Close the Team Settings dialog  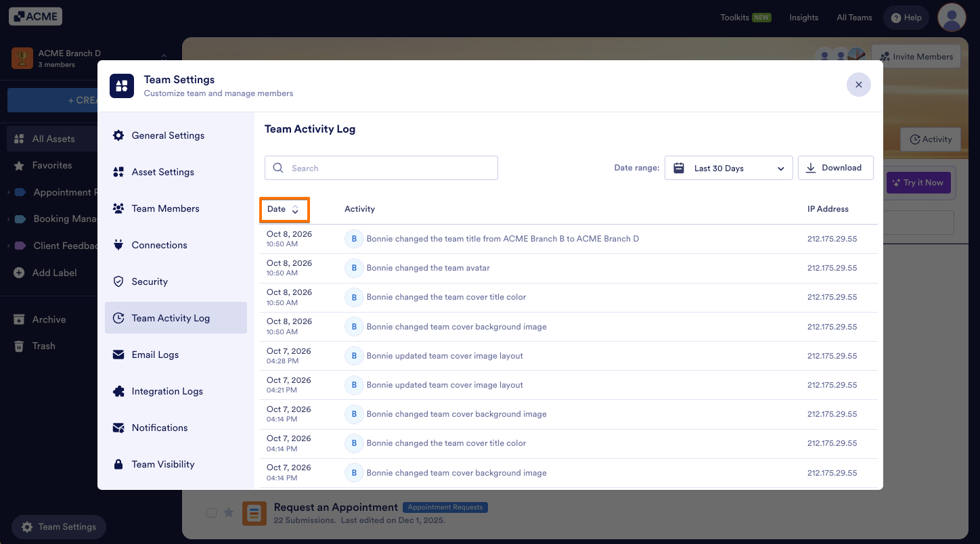858,85
